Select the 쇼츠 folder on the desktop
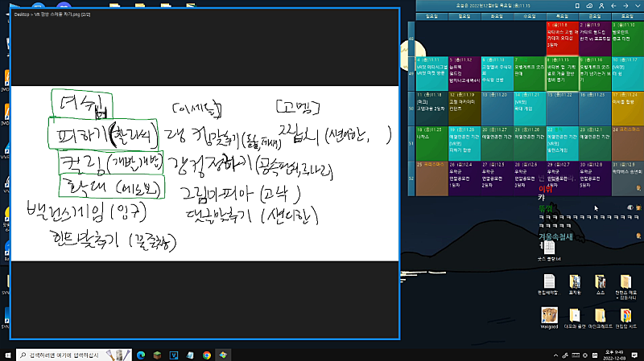 click(x=600, y=285)
